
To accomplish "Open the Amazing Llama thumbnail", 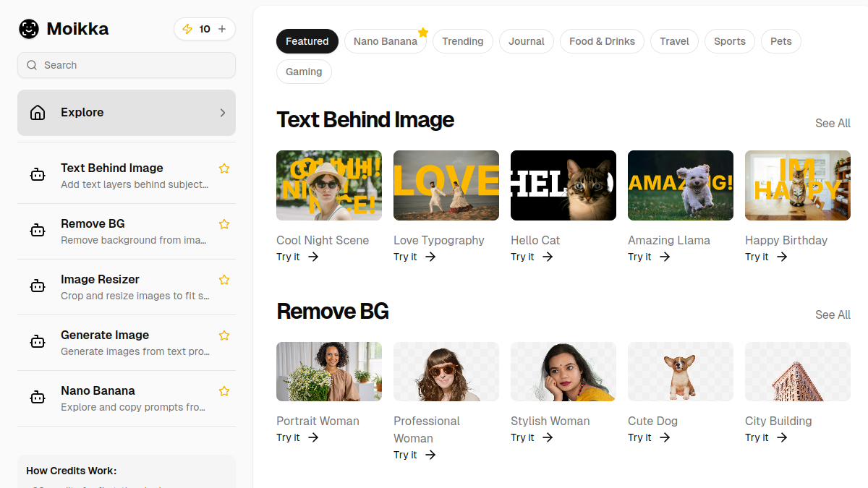I will coord(681,185).
